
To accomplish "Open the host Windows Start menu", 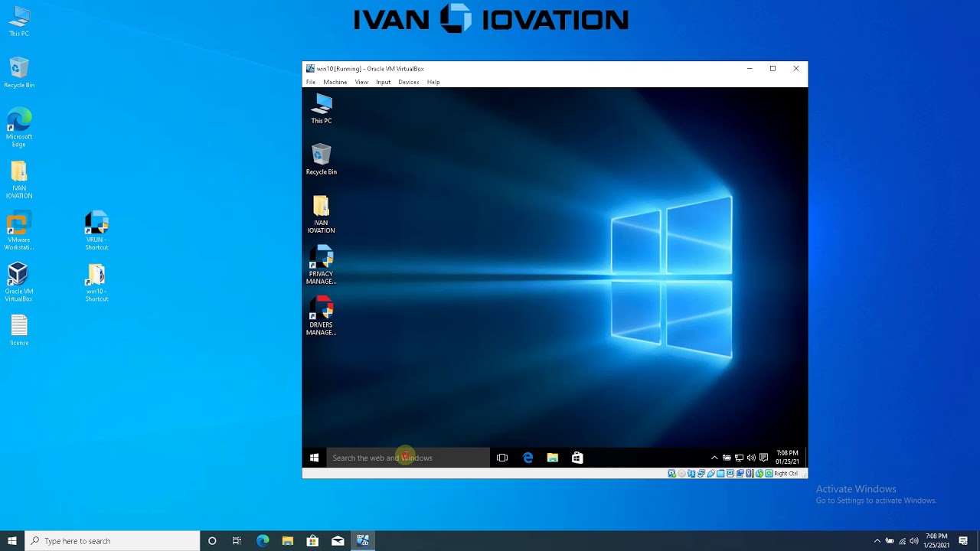I will click(12, 541).
